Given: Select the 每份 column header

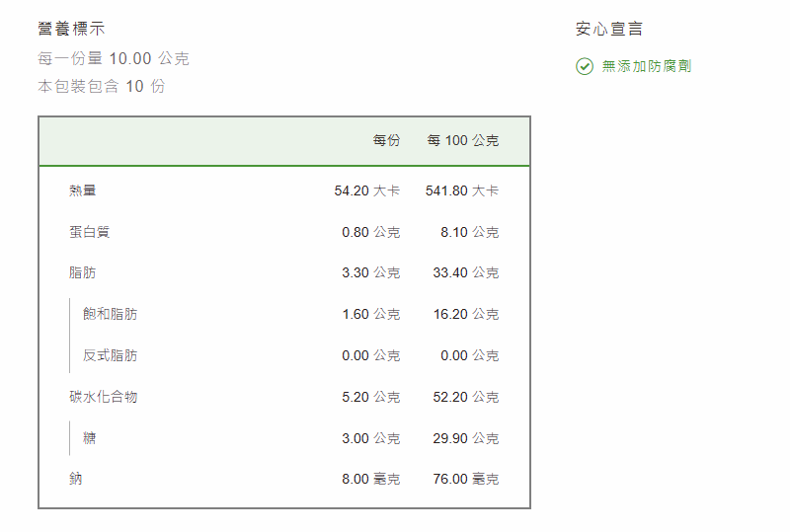Looking at the screenshot, I should (x=386, y=141).
